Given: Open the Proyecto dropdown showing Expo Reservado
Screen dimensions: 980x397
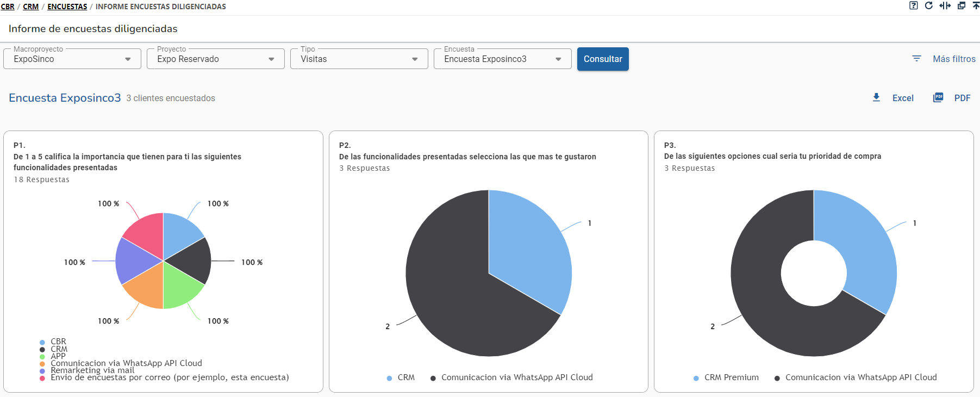Looking at the screenshot, I should point(216,59).
